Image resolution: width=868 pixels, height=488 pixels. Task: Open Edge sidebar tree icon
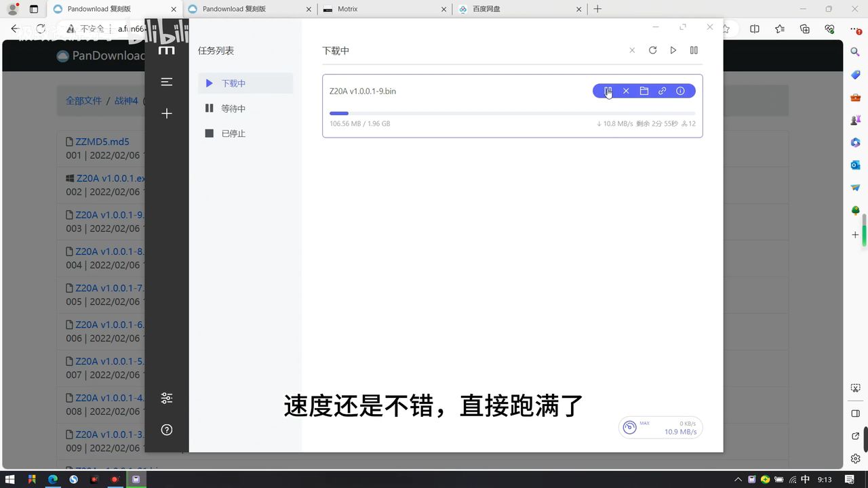pos(856,211)
